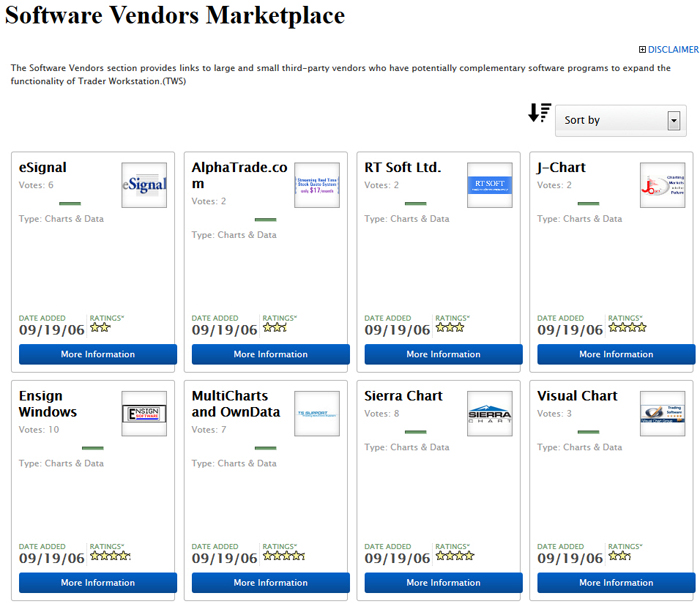This screenshot has height=604, width=700.
Task: Click the AlphaTrade.com logo thumbnail
Action: click(x=317, y=185)
